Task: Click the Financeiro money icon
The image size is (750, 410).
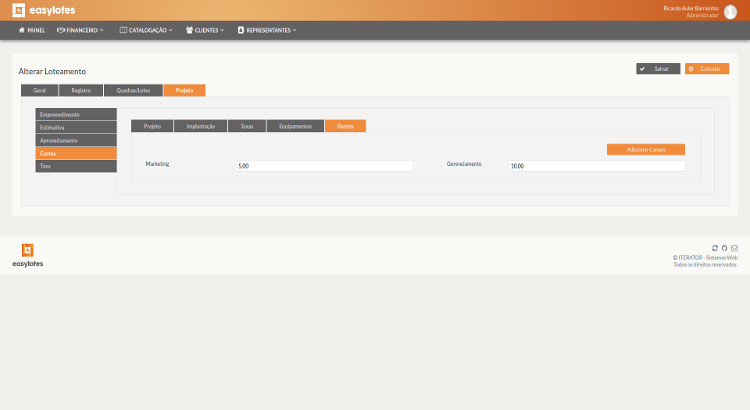Action: [x=61, y=30]
